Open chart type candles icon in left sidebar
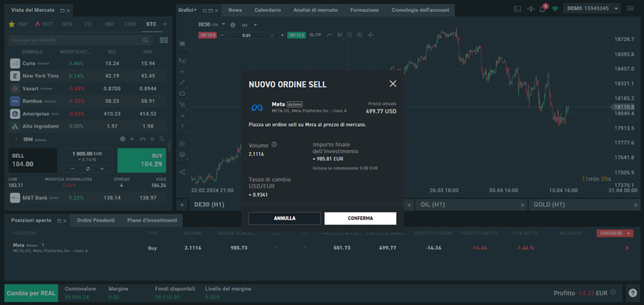644x305 pixels. pyautogui.click(x=182, y=143)
